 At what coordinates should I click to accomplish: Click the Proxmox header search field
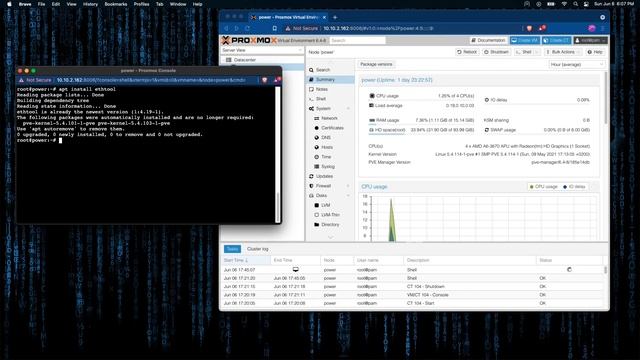point(357,40)
